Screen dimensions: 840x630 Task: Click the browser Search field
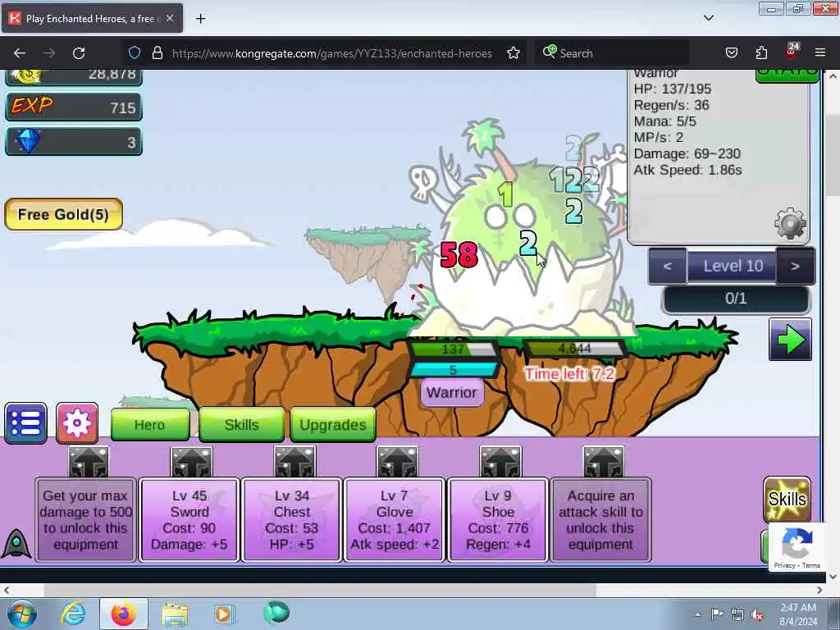coord(612,53)
